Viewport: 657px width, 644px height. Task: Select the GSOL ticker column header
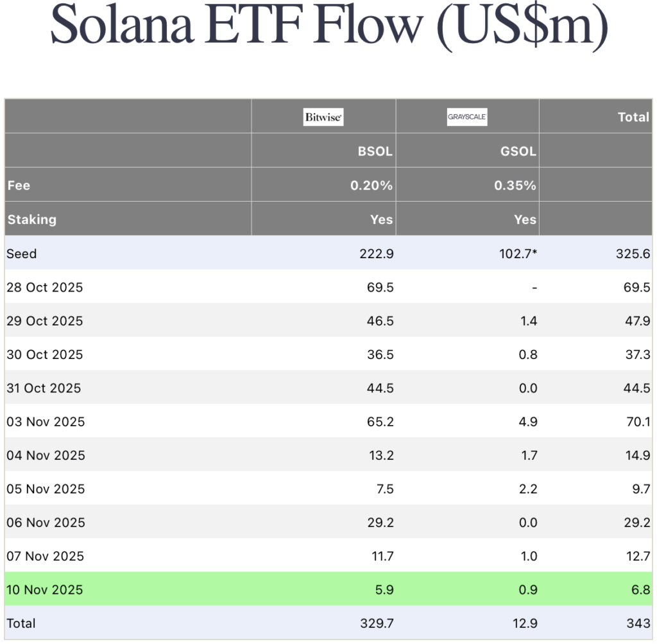pyautogui.click(x=518, y=152)
